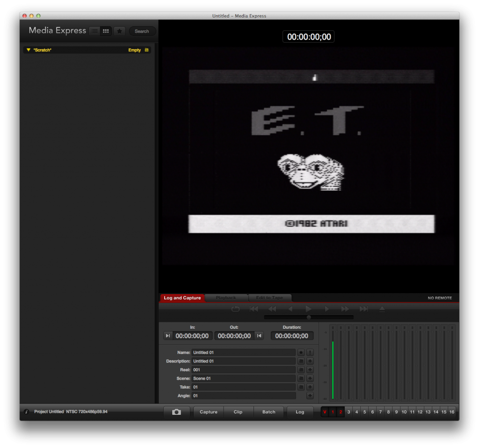Click Project Untitled NTSC 720x486p59.94 text
The image size is (479, 448).
click(71, 412)
